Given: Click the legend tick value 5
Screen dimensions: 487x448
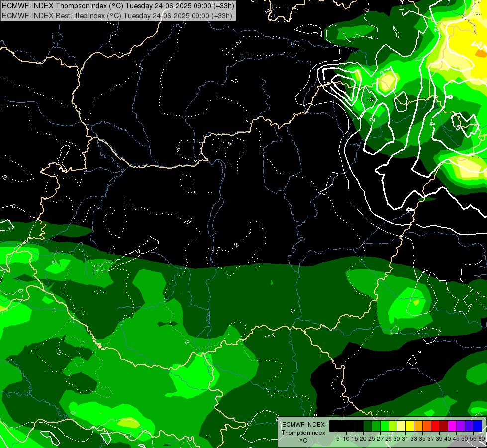Looking at the screenshot, I should click(x=338, y=439).
